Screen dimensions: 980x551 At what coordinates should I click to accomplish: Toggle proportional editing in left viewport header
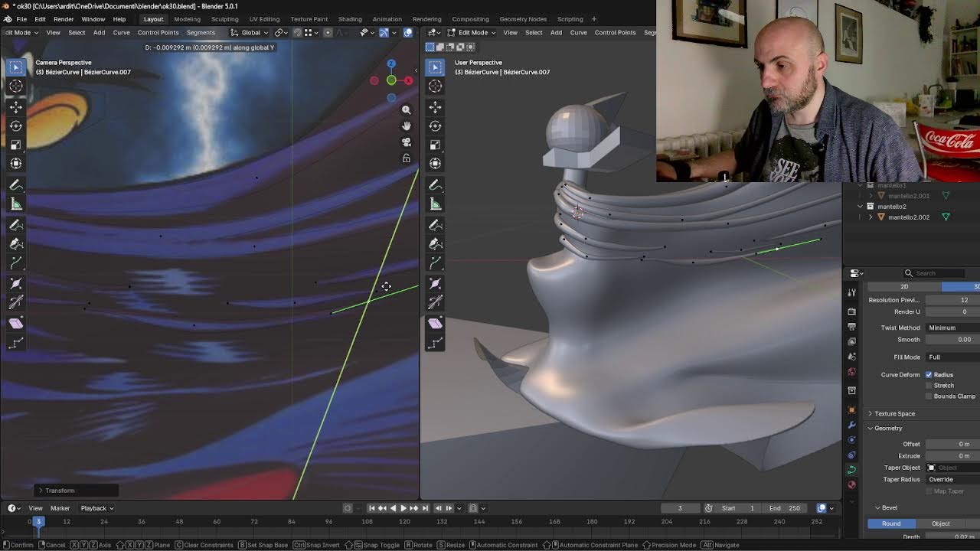point(328,32)
